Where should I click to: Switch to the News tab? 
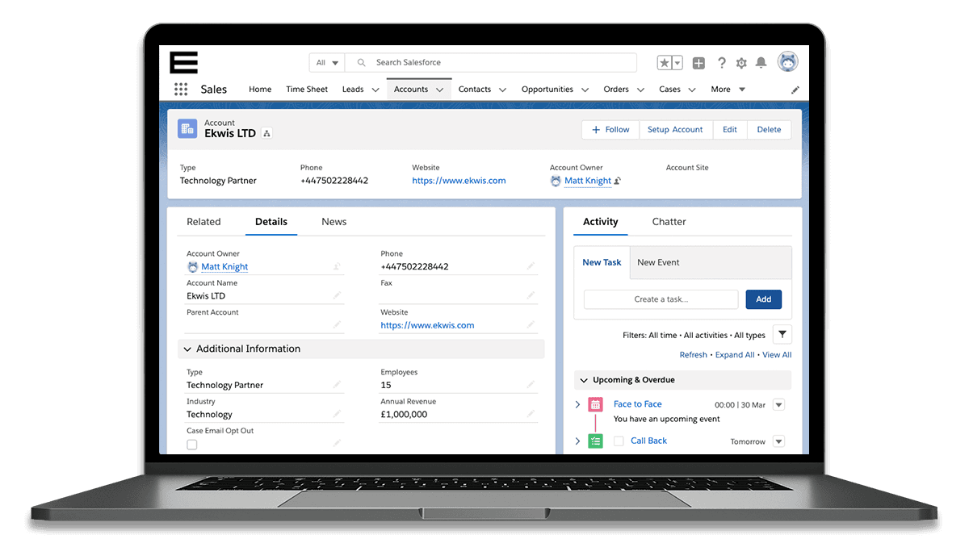[x=333, y=222]
